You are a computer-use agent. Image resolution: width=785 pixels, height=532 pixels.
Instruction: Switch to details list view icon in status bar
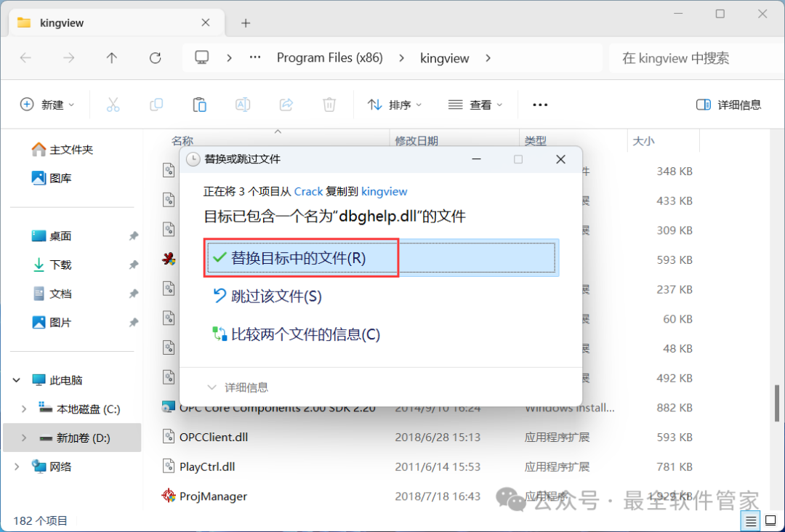(x=750, y=522)
